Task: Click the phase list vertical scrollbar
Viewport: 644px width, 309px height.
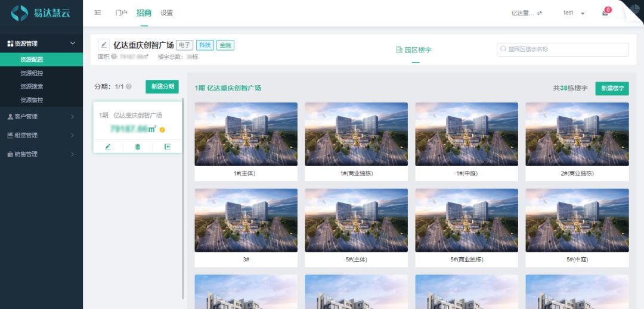Action: 183,198
